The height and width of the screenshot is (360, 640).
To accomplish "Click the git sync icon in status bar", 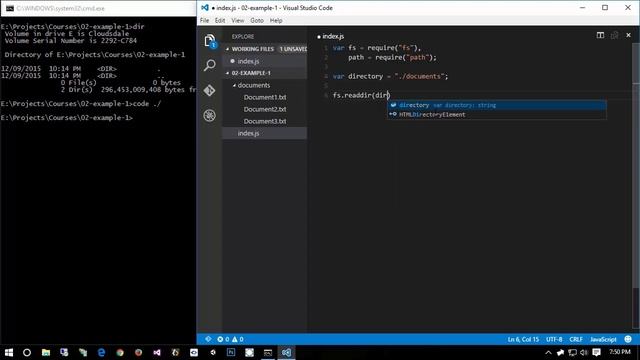I will [x=208, y=339].
